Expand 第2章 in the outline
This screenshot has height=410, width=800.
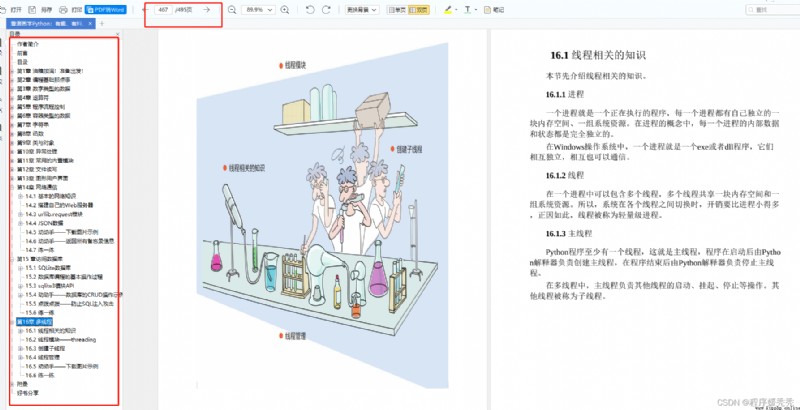tap(13, 80)
